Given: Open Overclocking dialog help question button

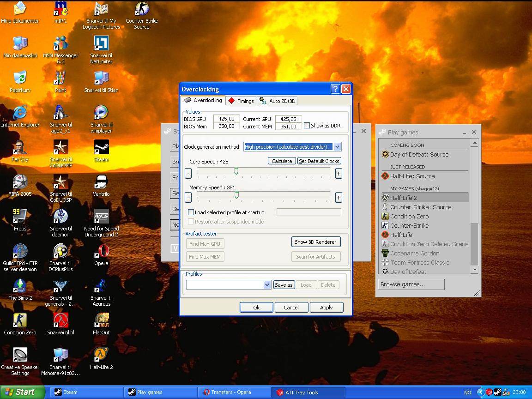Looking at the screenshot, I should pos(335,89).
